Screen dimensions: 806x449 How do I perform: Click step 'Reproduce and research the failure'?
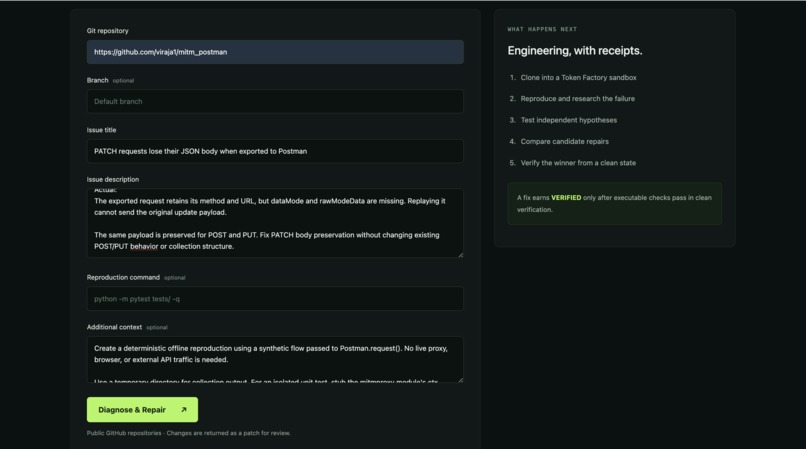[x=578, y=99]
